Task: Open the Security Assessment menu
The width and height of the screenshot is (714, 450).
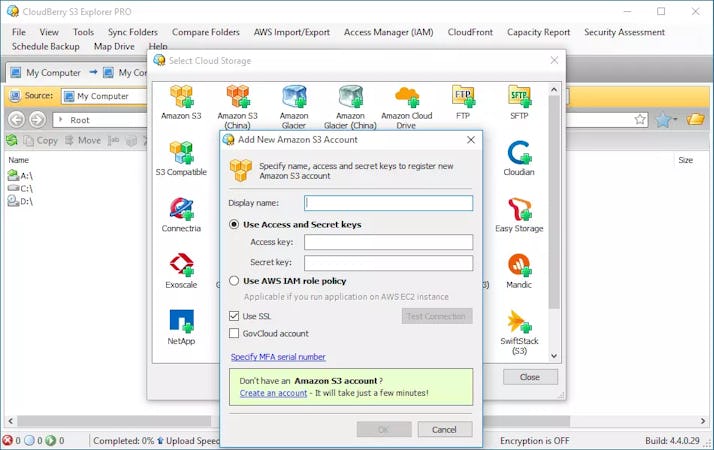Action: point(624,32)
